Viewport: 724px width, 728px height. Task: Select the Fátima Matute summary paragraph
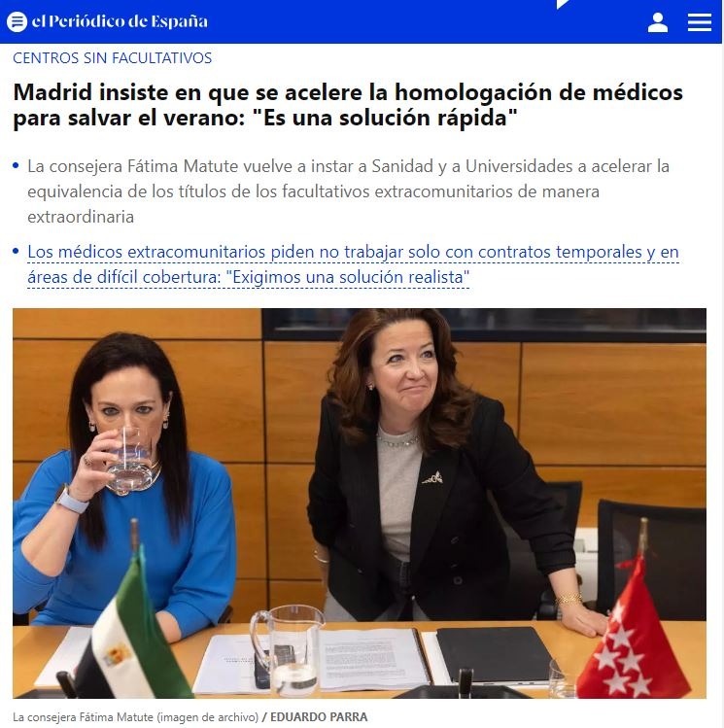(348, 191)
